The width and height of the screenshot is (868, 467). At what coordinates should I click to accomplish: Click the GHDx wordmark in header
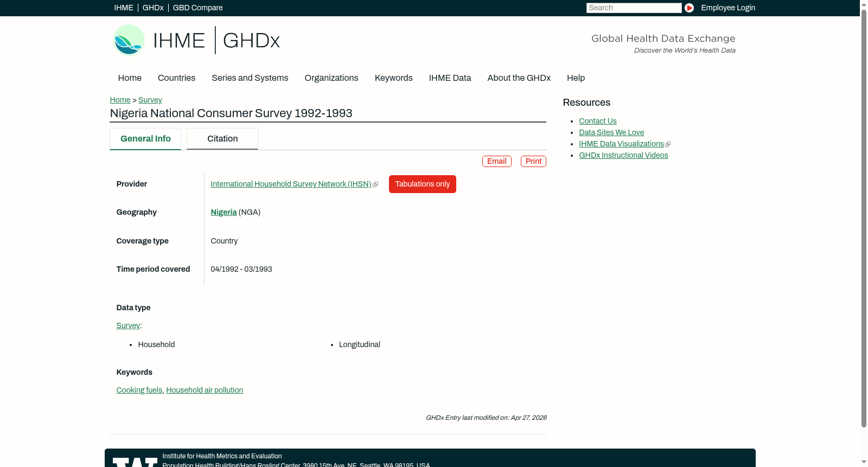(251, 41)
